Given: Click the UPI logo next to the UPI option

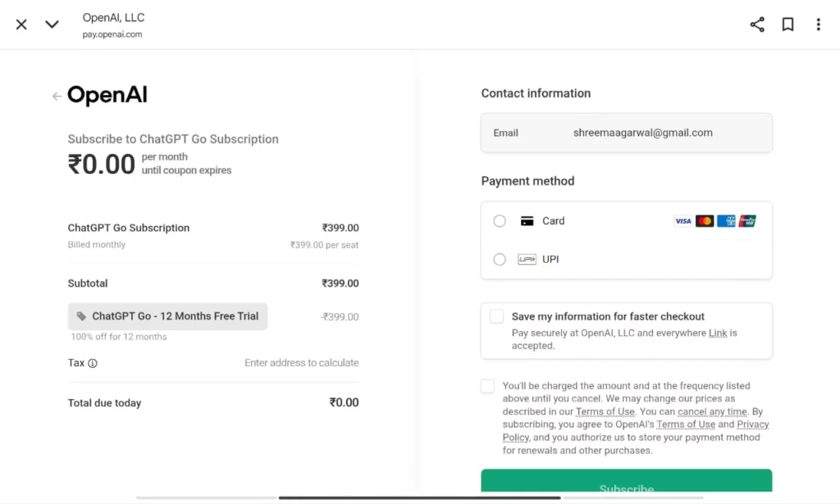Looking at the screenshot, I should click(526, 259).
